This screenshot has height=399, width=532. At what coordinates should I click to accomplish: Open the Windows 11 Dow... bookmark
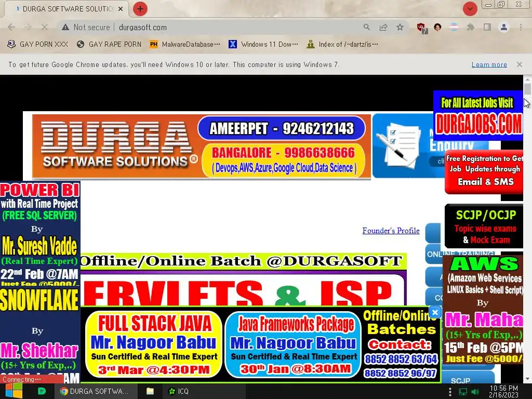click(x=263, y=44)
